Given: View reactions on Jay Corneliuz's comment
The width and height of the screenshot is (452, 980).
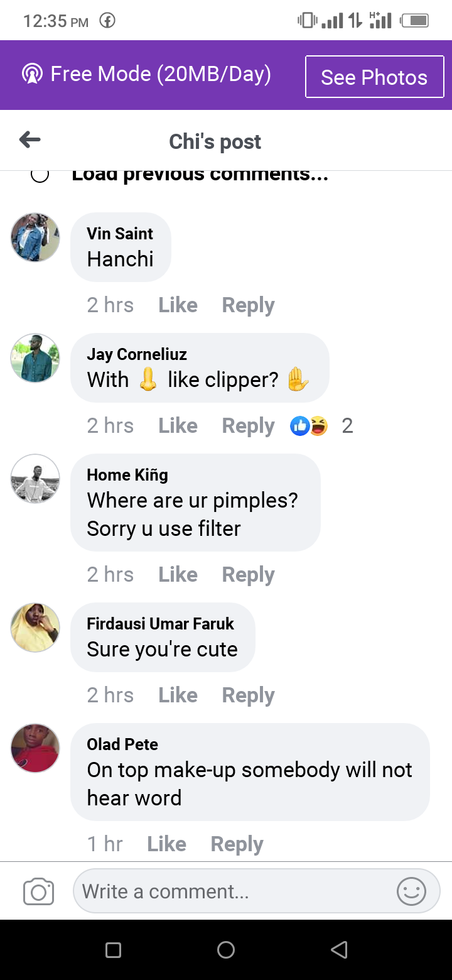Looking at the screenshot, I should click(321, 426).
